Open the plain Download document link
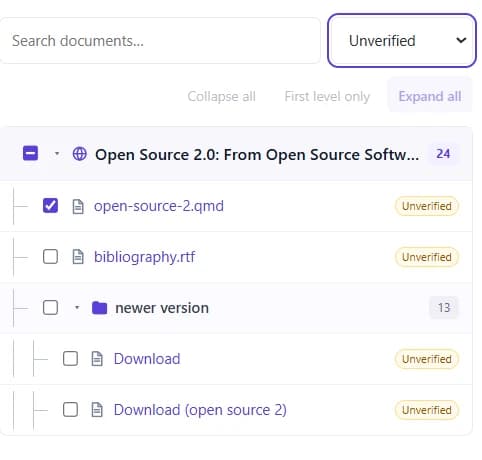Screen dimensions: 482x460 (x=147, y=359)
